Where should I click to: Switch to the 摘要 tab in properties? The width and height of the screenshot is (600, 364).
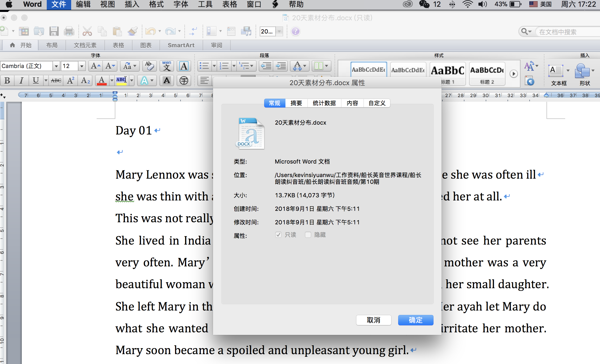click(x=296, y=103)
